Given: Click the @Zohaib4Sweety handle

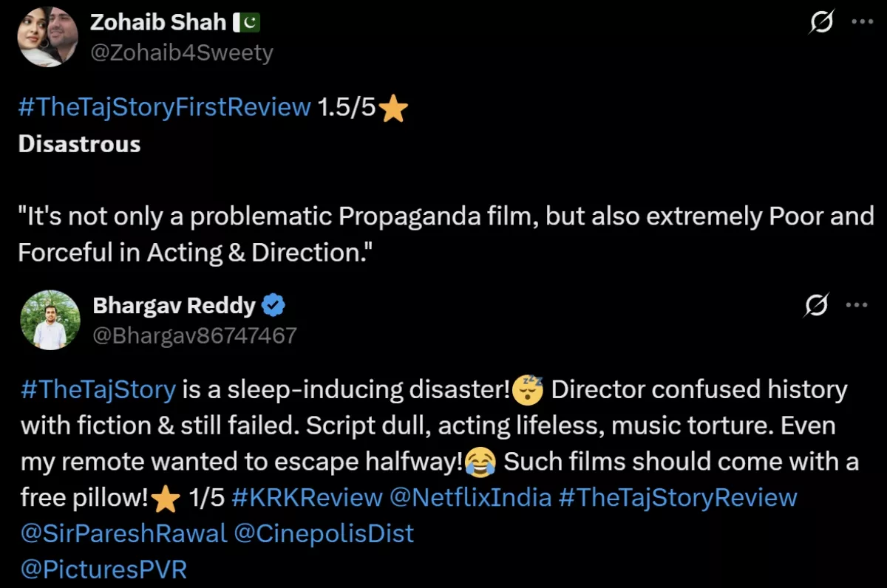Looking at the screenshot, I should click(182, 52).
